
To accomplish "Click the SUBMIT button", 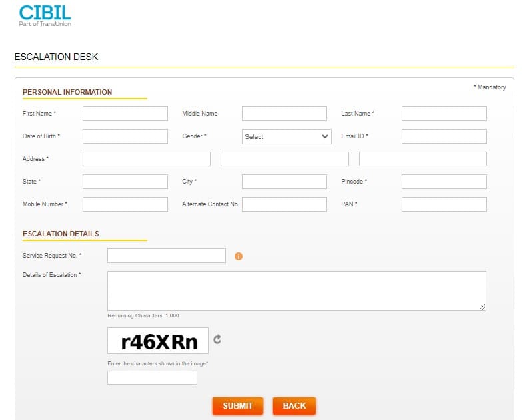I will pos(237,405).
